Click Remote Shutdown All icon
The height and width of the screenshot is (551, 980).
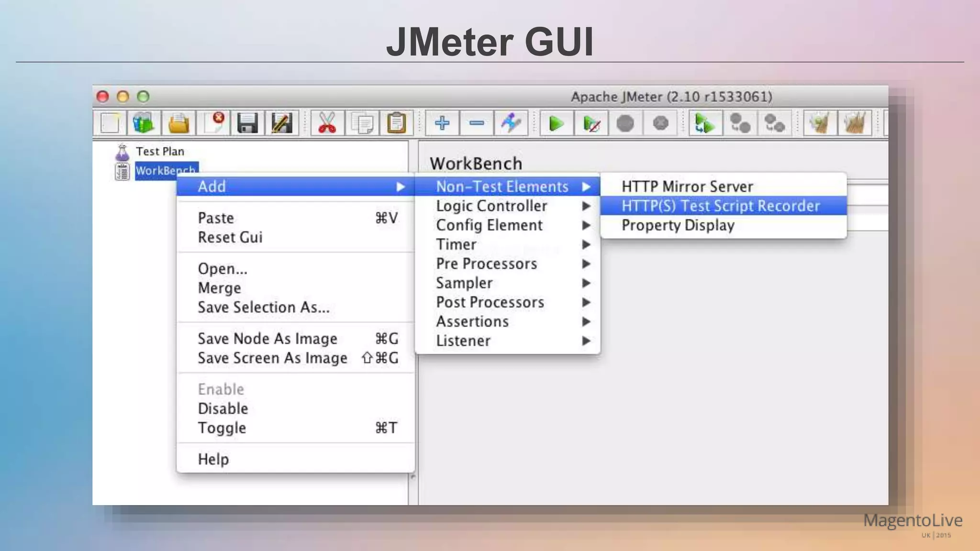point(774,123)
